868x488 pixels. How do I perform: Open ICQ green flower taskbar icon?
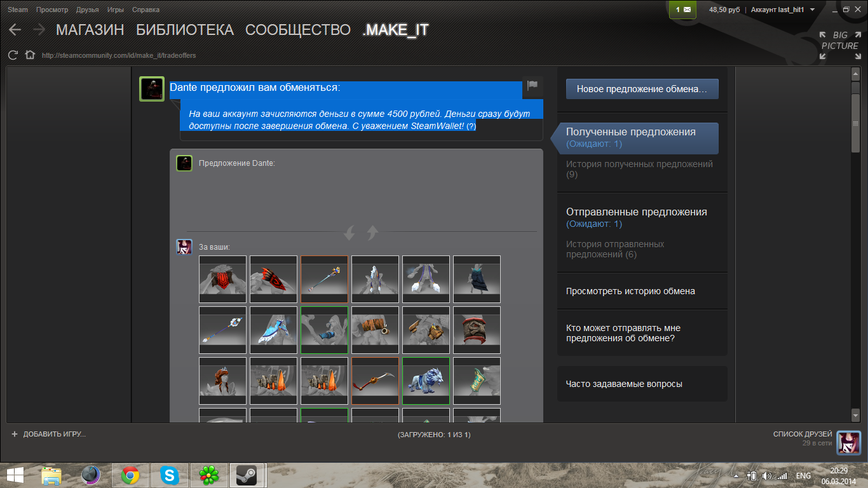[x=208, y=475]
